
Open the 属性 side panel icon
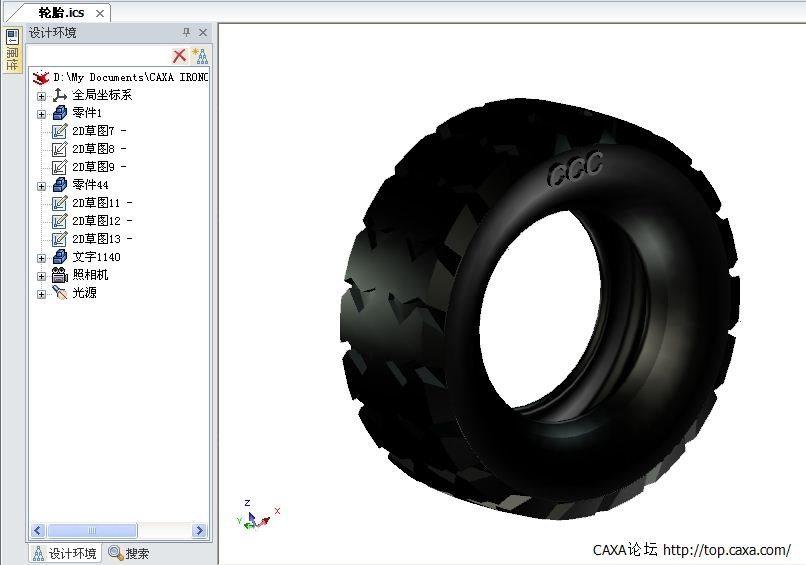pyautogui.click(x=12, y=50)
